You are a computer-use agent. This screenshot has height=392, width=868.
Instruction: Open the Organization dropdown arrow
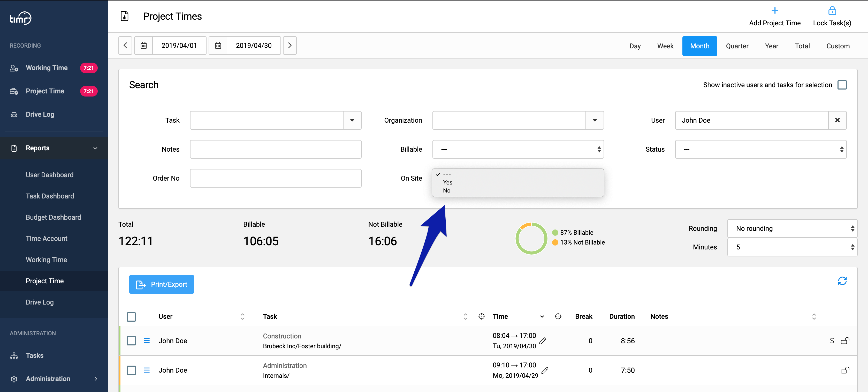(595, 120)
